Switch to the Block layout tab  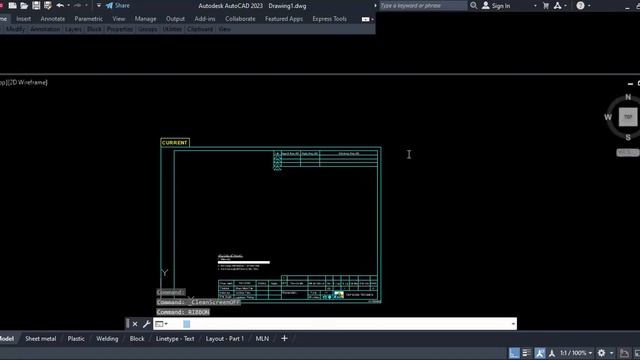[137, 339]
